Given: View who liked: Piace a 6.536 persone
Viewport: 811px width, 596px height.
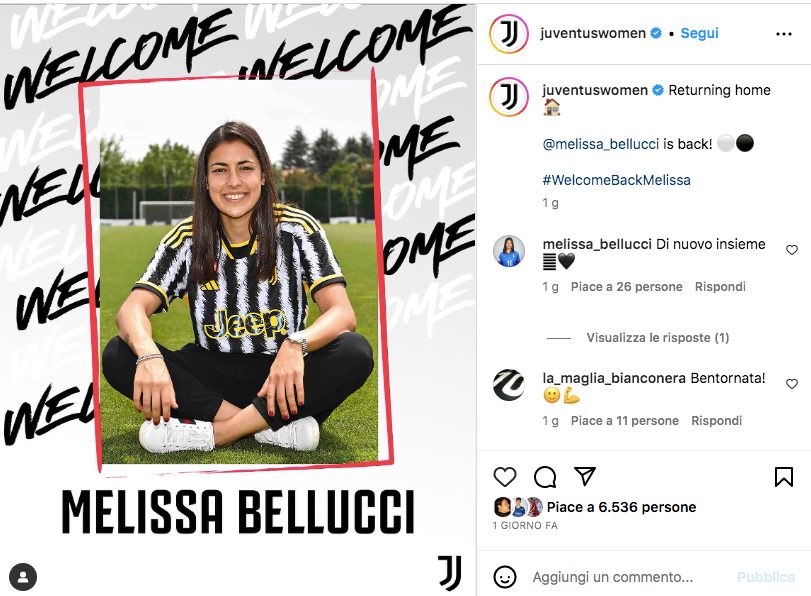Looking at the screenshot, I should (621, 507).
